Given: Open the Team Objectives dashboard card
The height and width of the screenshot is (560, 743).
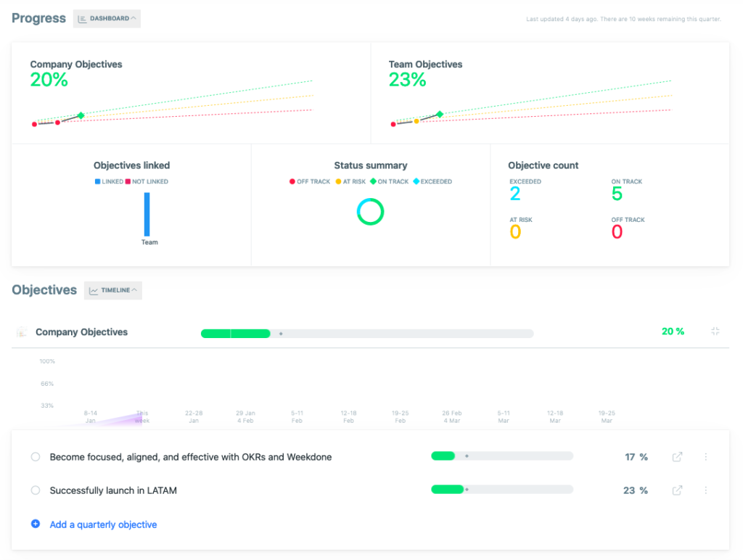Looking at the screenshot, I should 551,92.
